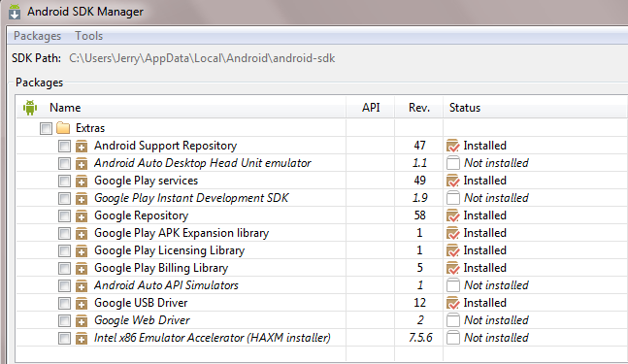Click not-installed status icon for Google Play Instant SDK
The width and height of the screenshot is (628, 364).
click(x=453, y=198)
